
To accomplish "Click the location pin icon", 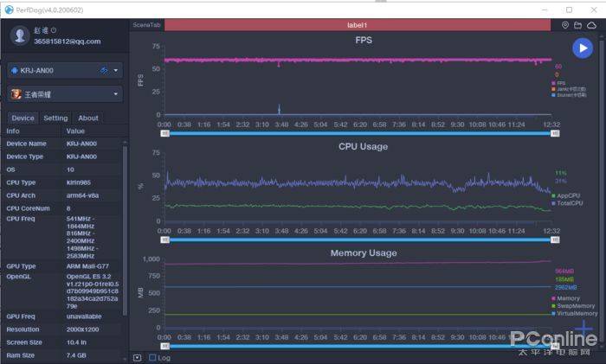I will [565, 25].
